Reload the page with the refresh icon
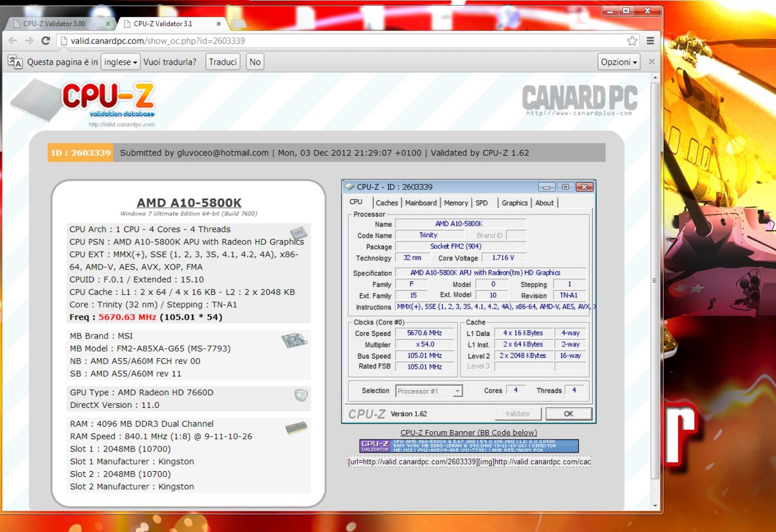This screenshot has width=776, height=532. coord(46,41)
